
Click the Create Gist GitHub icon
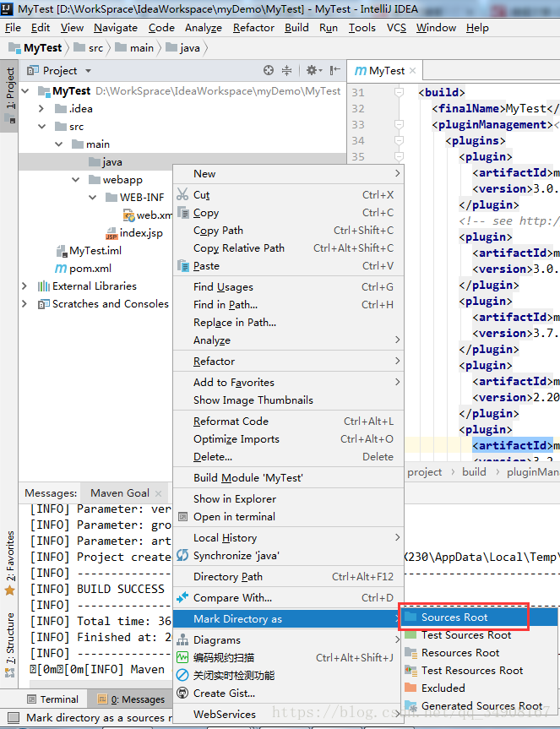[182, 693]
